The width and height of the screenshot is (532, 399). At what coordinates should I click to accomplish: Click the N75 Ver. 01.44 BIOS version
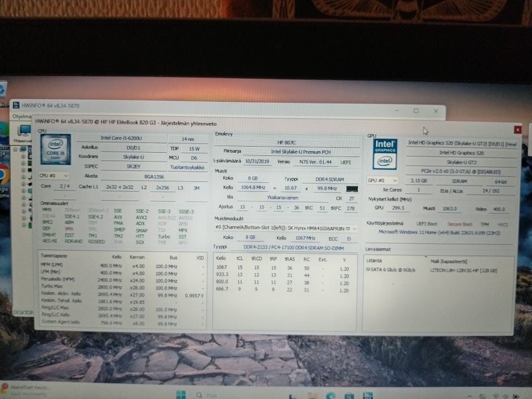coord(315,162)
